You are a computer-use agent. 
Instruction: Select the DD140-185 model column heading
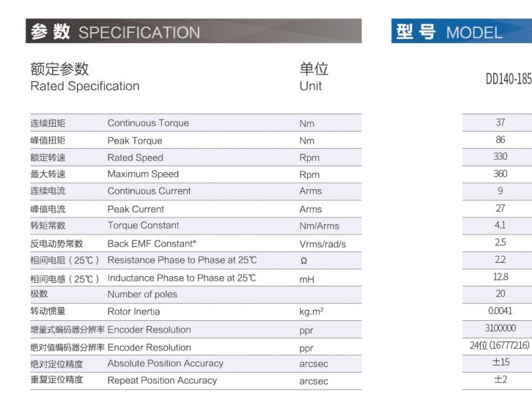click(x=509, y=79)
